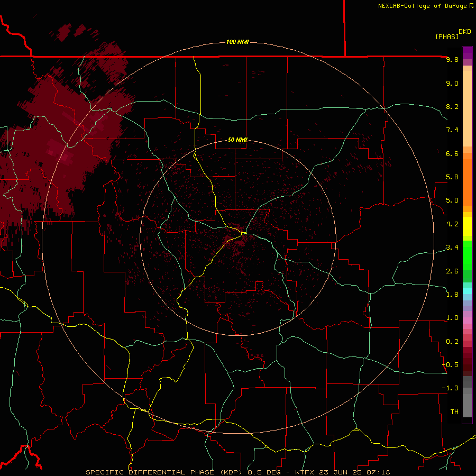
Task: Click the TH legend label
Action: [x=454, y=412]
